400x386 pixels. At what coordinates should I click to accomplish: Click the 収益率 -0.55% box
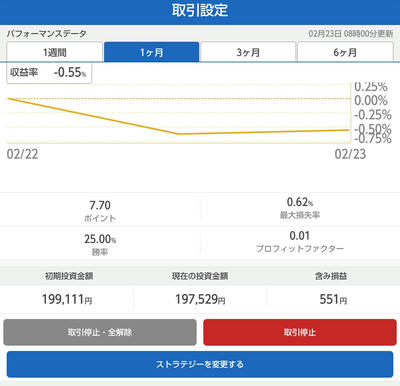pos(49,72)
